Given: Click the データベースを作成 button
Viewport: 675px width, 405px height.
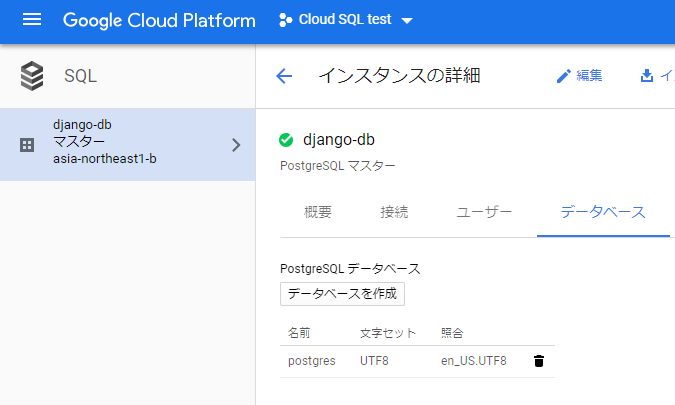Looking at the screenshot, I should tap(342, 294).
